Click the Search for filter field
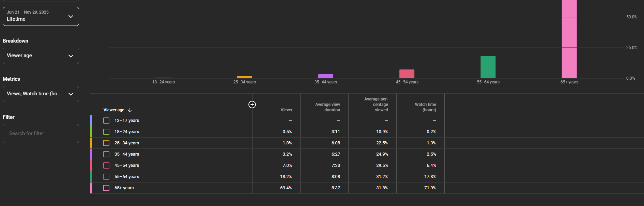644x206 pixels. [x=41, y=133]
